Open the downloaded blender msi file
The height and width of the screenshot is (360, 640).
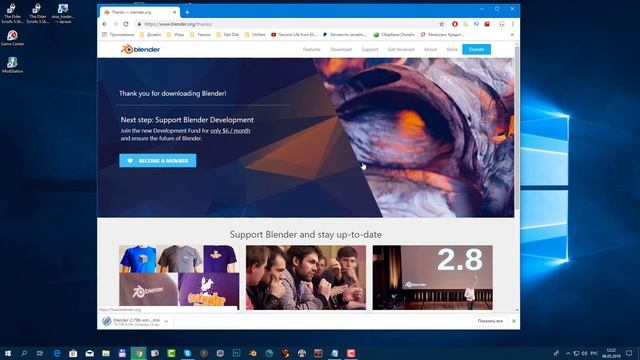pos(131,321)
